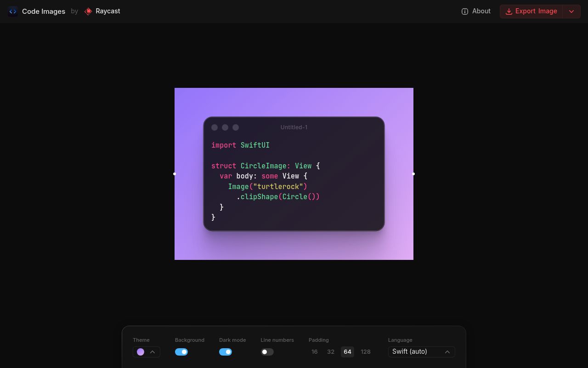Click the download icon in Export Image
This screenshot has height=368, width=588.
509,11
